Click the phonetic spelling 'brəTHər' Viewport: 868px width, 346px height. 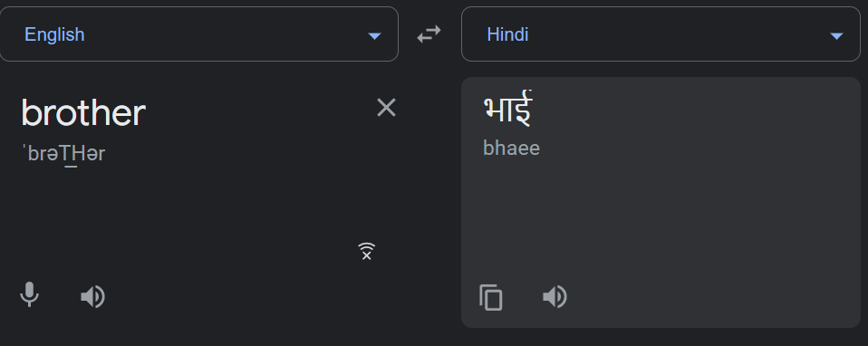[x=63, y=154]
